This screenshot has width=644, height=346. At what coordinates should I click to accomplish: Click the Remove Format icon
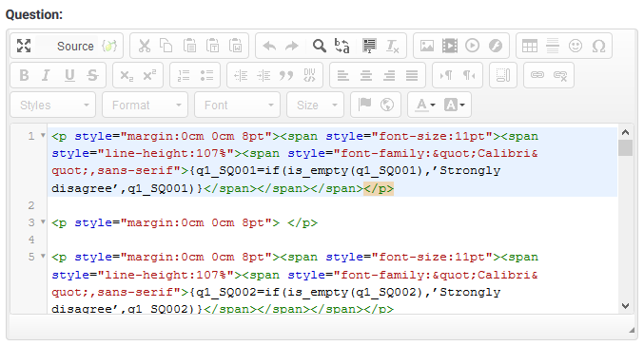(x=392, y=46)
